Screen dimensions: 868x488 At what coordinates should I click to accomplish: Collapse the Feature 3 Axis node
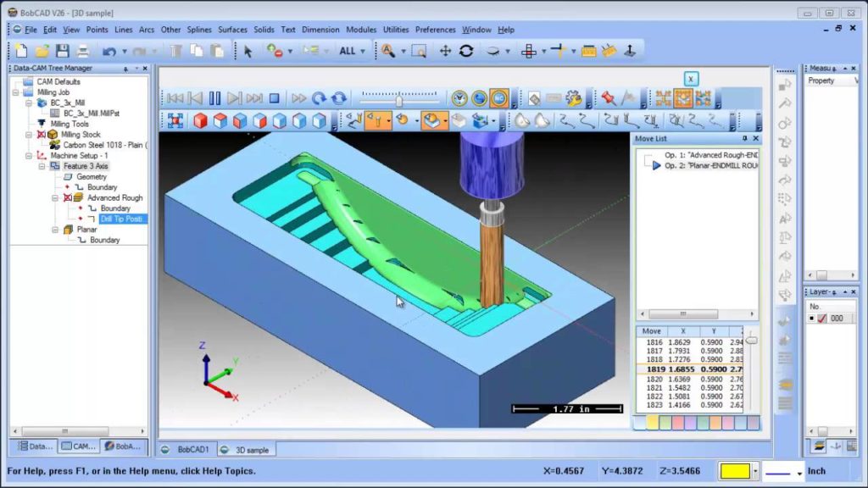tap(42, 166)
